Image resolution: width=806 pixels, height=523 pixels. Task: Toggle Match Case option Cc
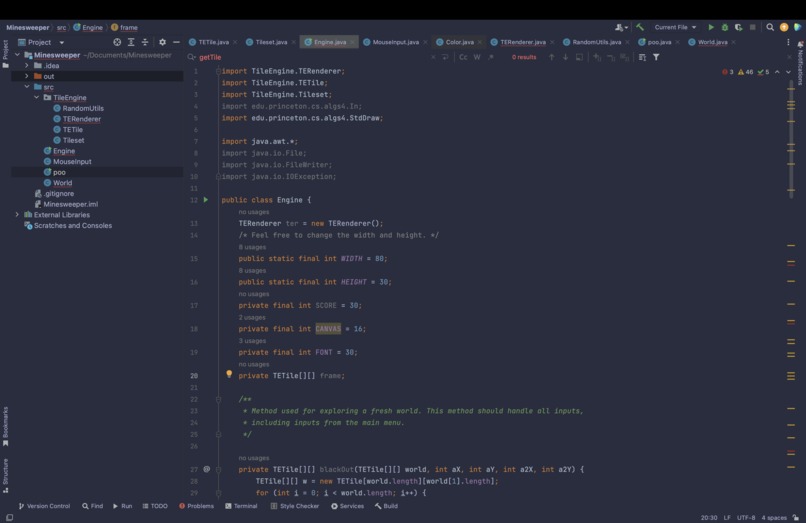[x=463, y=57]
